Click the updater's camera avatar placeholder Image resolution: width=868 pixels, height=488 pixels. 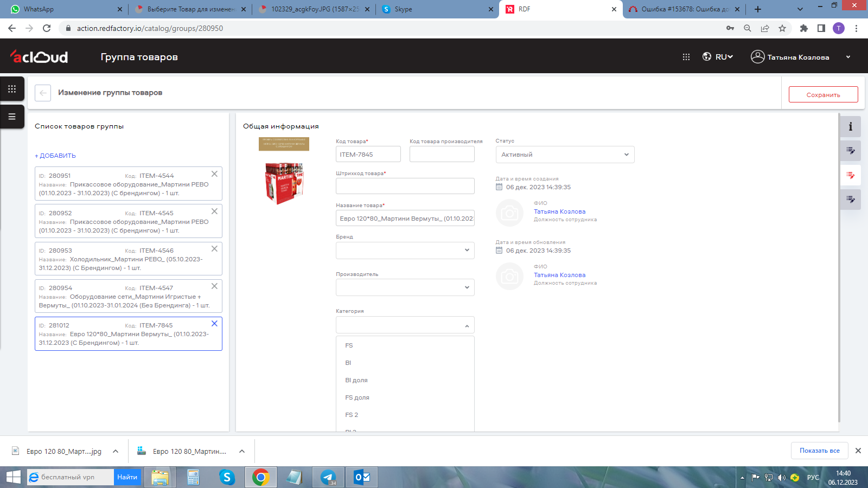509,276
